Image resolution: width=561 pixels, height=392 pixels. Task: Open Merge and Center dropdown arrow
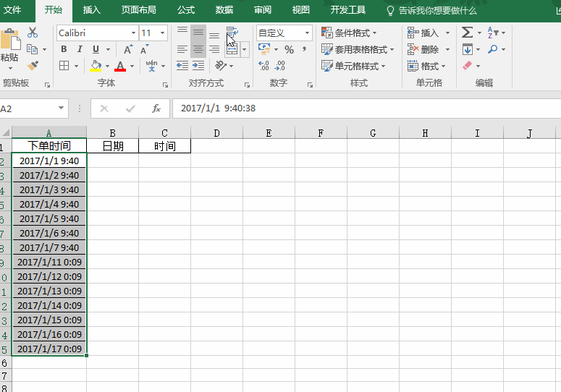point(245,49)
